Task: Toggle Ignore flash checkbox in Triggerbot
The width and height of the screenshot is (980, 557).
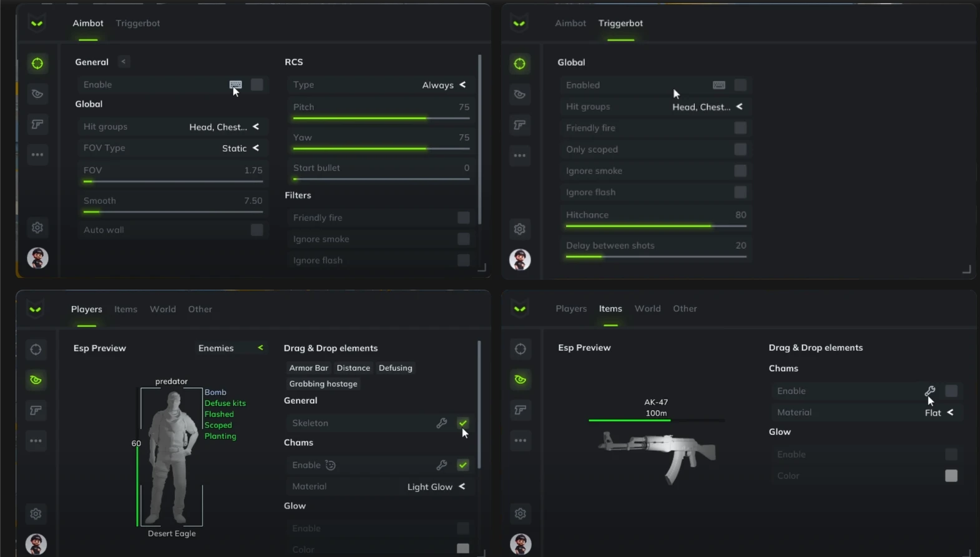Action: click(x=740, y=192)
